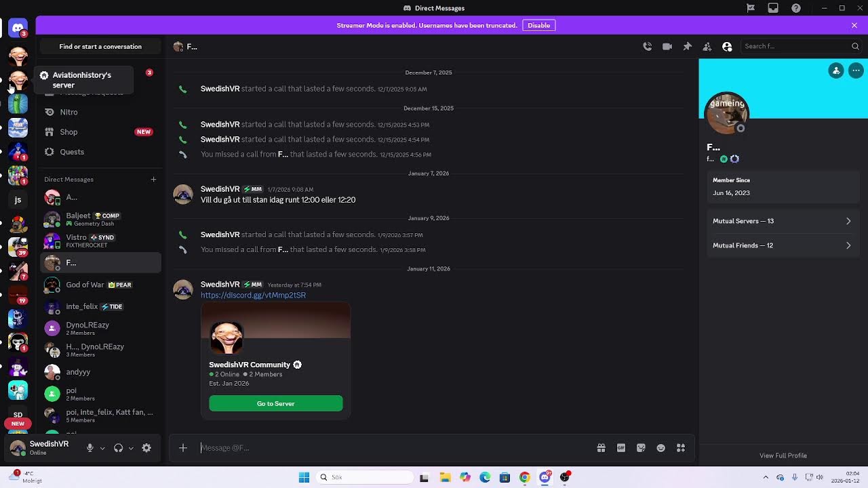868x488 pixels.
Task: Disable Streamer Mode button
Action: click(539, 25)
